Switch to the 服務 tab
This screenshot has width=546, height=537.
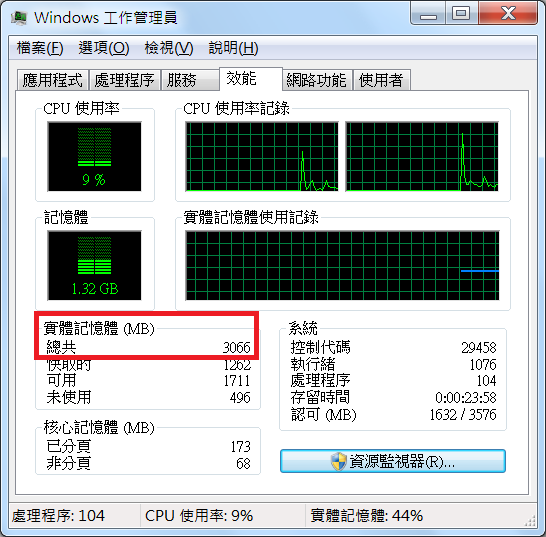point(190,80)
